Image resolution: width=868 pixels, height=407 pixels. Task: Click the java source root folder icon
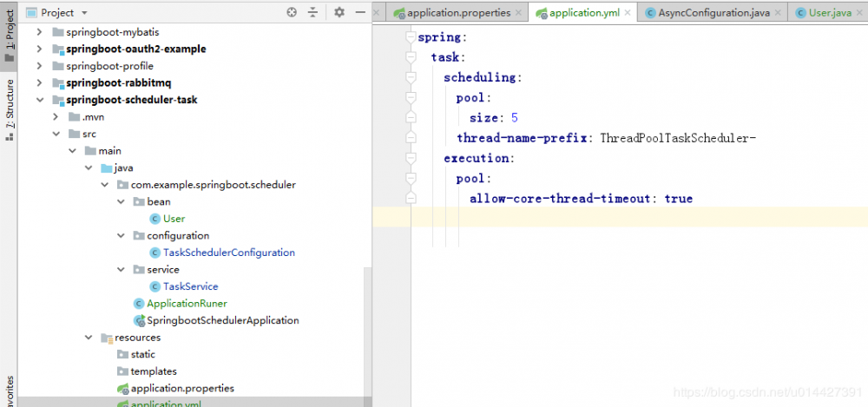point(107,167)
